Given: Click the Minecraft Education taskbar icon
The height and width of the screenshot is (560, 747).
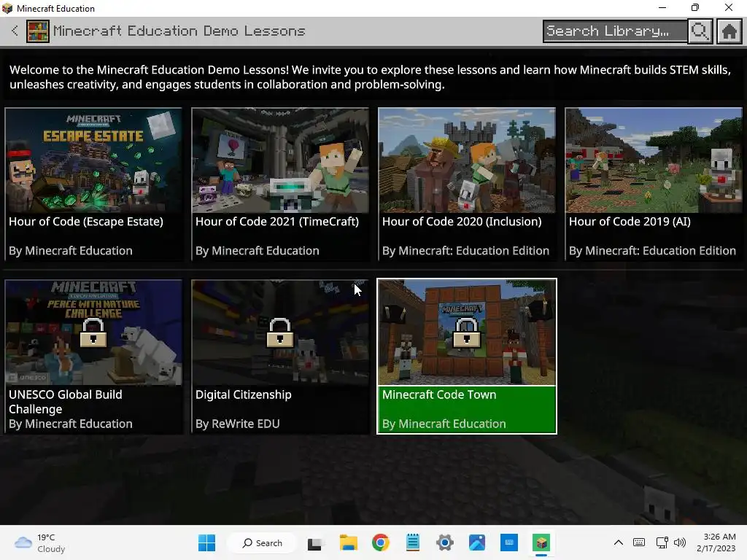Looking at the screenshot, I should pos(541,542).
